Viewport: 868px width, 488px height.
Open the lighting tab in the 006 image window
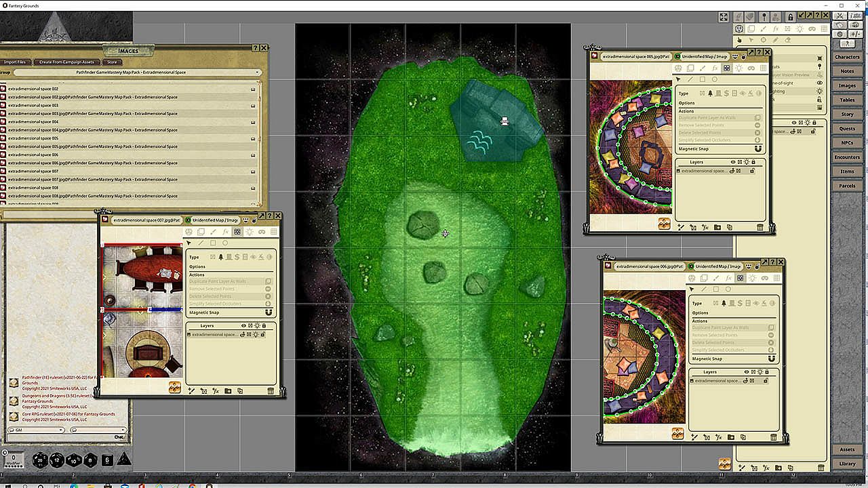pyautogui.click(x=753, y=278)
